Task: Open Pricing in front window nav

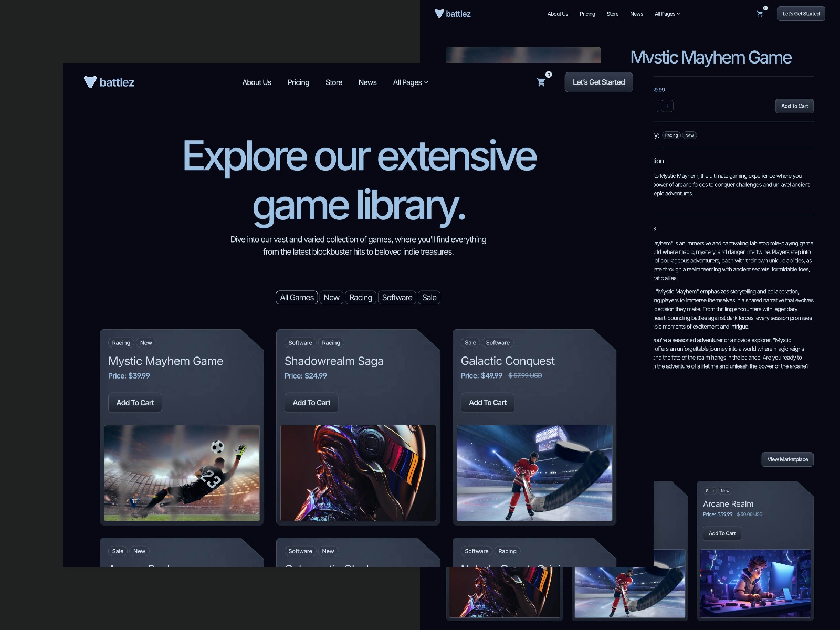Action: point(298,82)
